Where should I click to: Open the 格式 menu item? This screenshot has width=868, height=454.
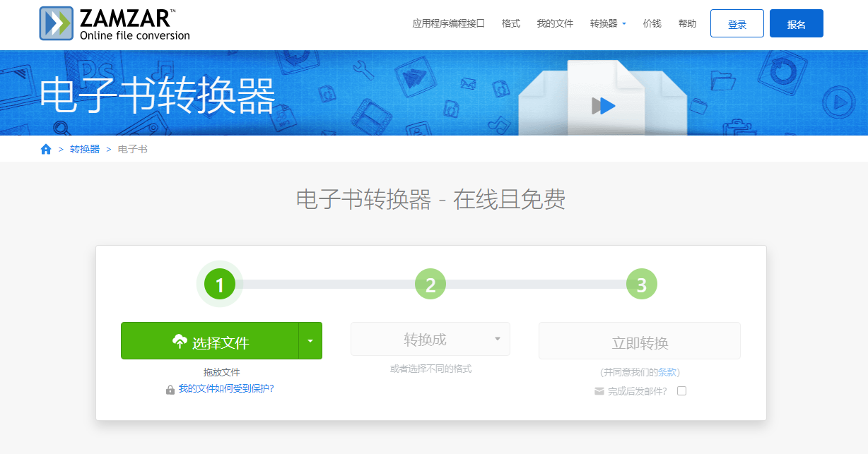click(510, 23)
